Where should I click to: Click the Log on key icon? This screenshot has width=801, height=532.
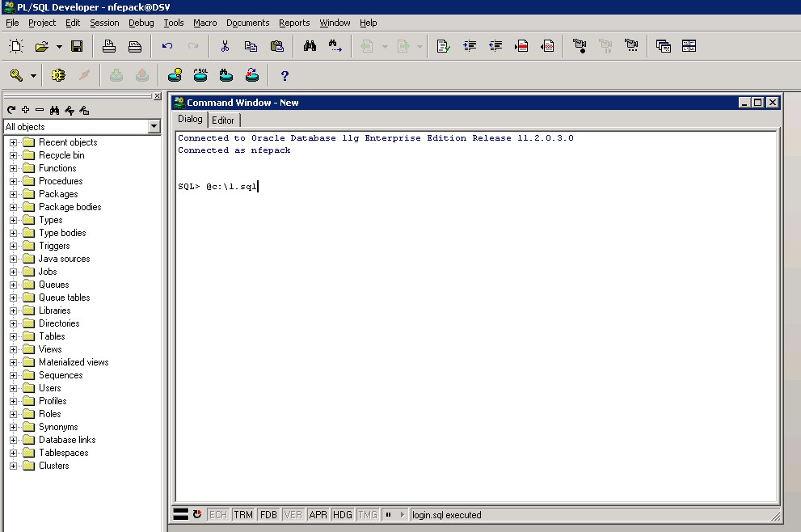tap(16, 75)
